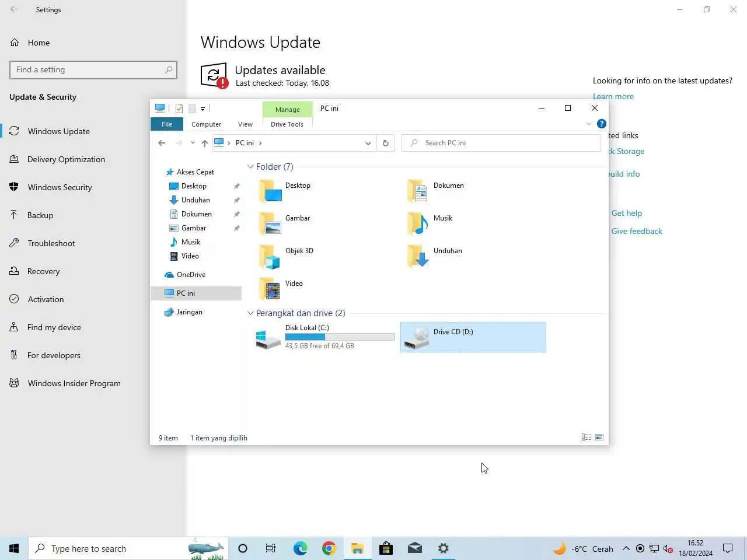Click the Search PC ini field

pos(501,143)
